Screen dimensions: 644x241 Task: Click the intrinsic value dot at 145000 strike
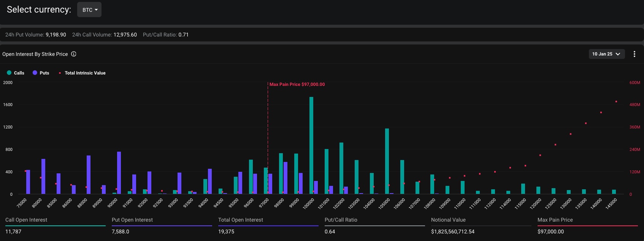[x=616, y=102]
